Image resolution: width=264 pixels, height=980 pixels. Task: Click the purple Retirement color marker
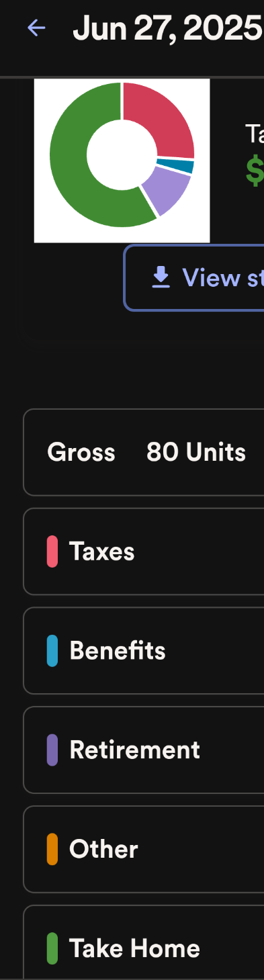pos(52,750)
